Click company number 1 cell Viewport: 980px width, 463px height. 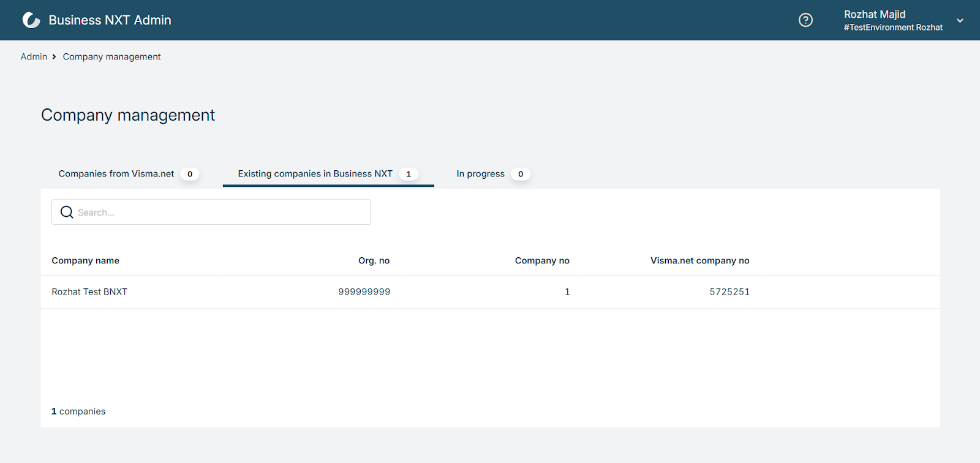[567, 292]
